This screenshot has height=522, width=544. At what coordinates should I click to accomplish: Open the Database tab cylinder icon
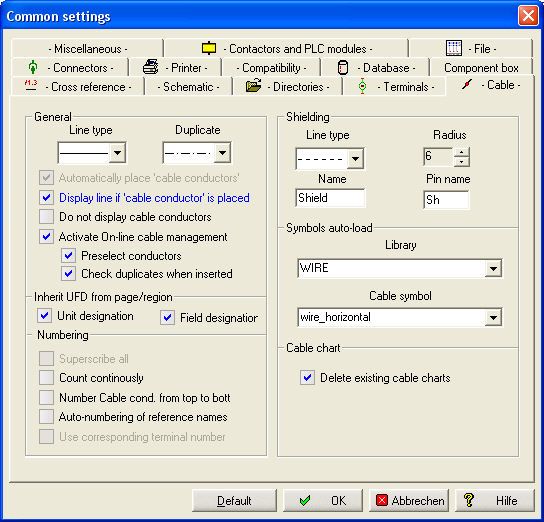(343, 68)
